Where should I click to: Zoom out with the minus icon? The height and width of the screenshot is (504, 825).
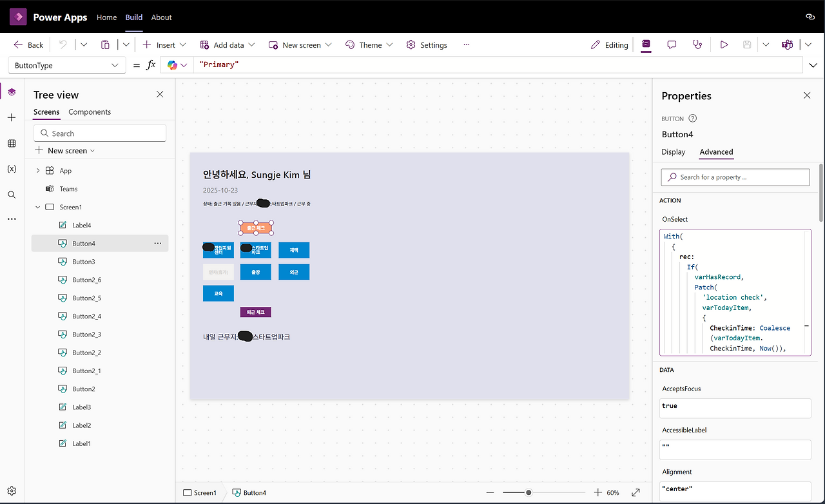coord(491,492)
